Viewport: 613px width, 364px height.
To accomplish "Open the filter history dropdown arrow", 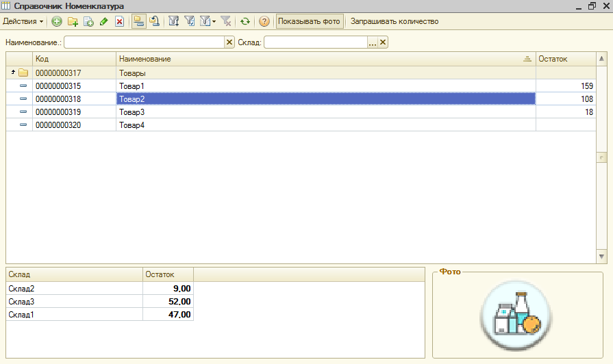I will click(214, 21).
